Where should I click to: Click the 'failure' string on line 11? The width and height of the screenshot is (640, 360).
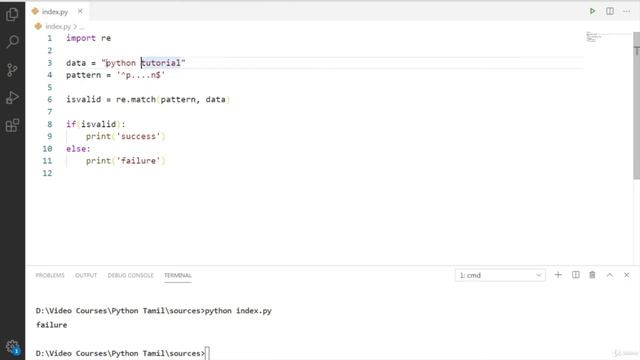pos(138,161)
